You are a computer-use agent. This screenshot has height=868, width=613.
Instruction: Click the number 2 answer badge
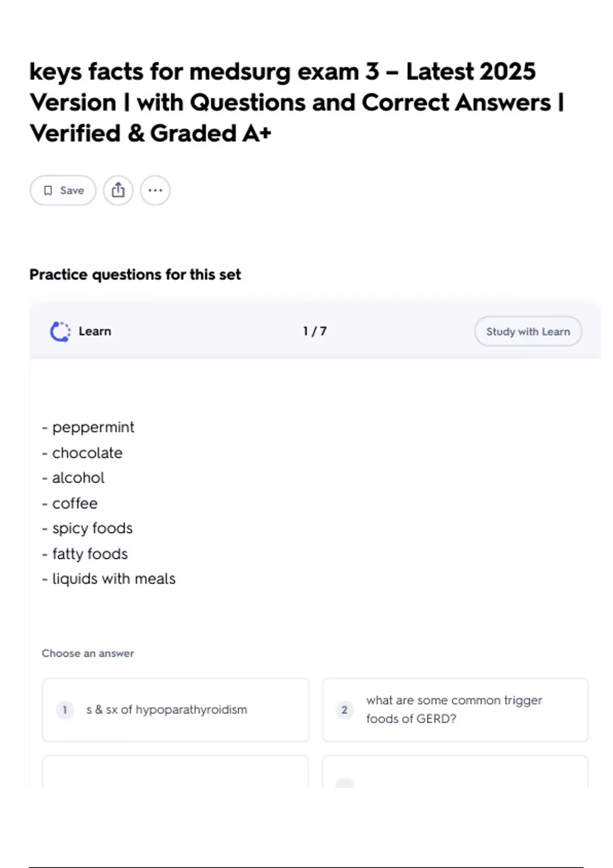(x=344, y=710)
